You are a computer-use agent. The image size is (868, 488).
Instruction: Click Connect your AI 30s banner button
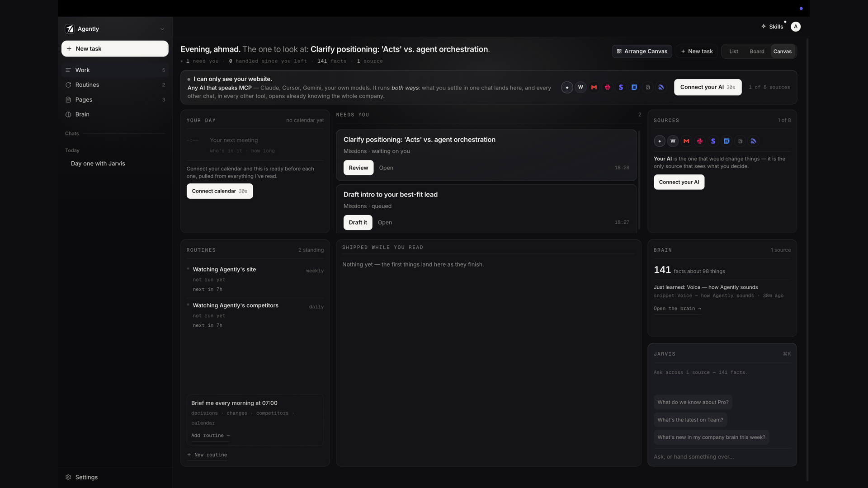coord(708,87)
